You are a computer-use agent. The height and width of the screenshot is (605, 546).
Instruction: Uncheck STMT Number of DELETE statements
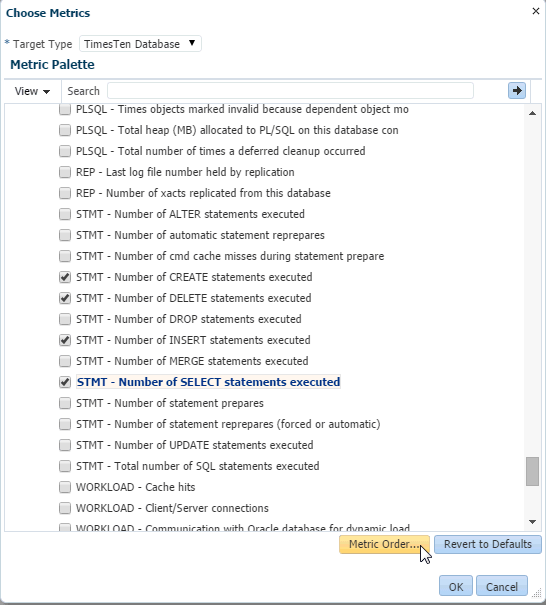coord(65,298)
